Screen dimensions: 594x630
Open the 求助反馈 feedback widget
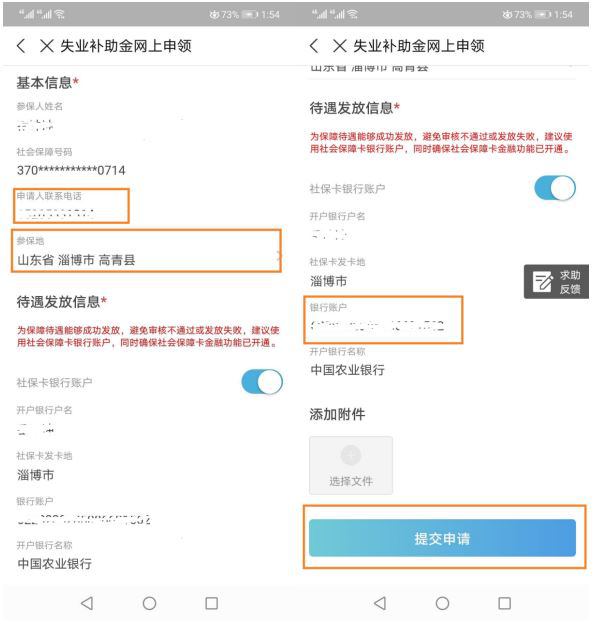[556, 282]
